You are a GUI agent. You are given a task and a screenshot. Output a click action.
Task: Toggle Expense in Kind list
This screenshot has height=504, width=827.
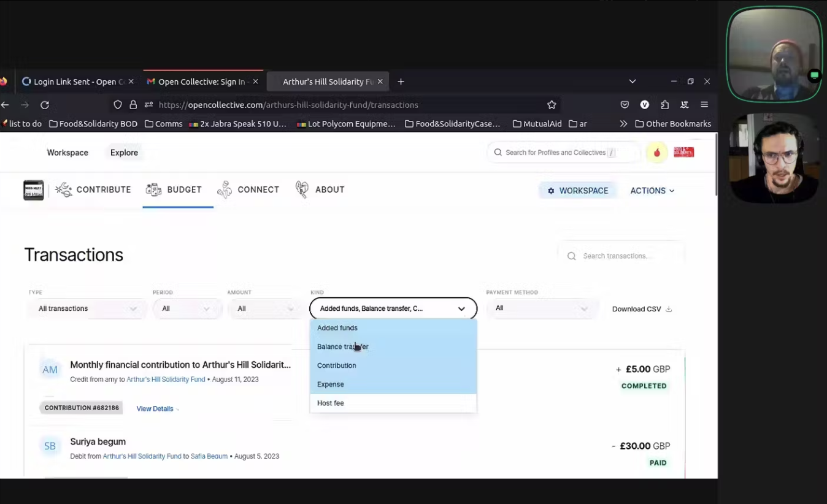point(393,384)
